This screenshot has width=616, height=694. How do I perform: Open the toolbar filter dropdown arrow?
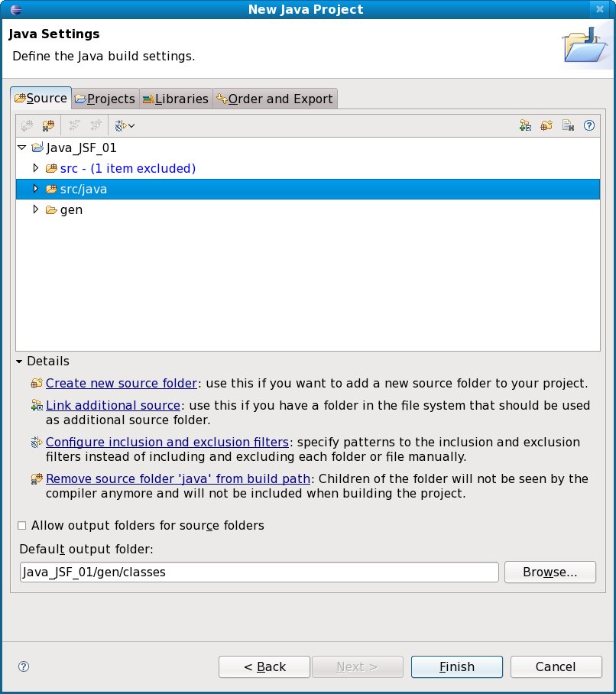(131, 125)
